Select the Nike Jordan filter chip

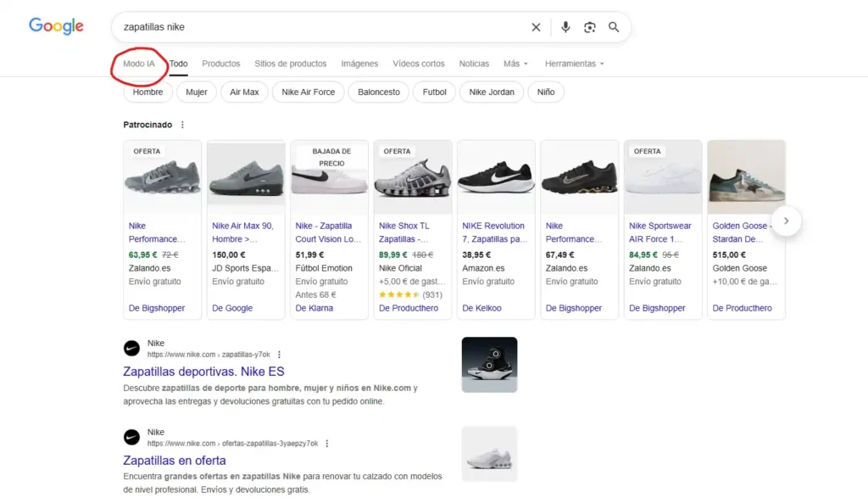click(x=492, y=92)
